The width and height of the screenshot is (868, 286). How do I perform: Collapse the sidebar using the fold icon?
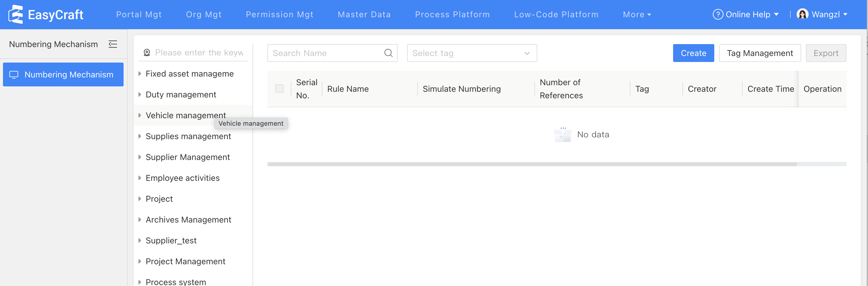coord(113,44)
